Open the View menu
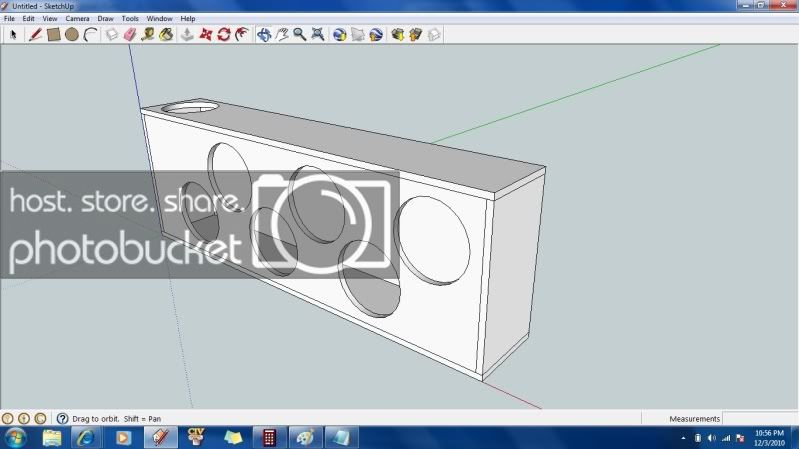 pos(49,18)
